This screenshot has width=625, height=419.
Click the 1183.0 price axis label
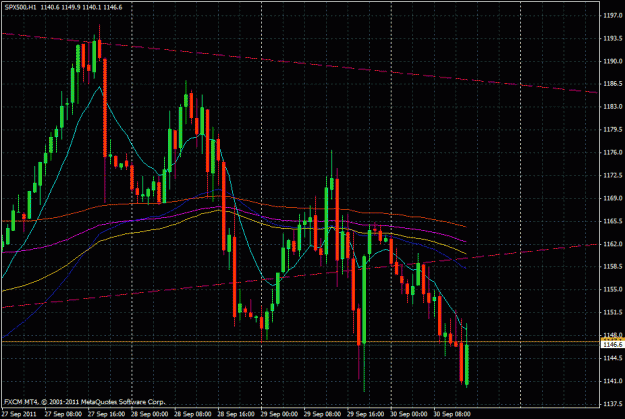pyautogui.click(x=613, y=106)
